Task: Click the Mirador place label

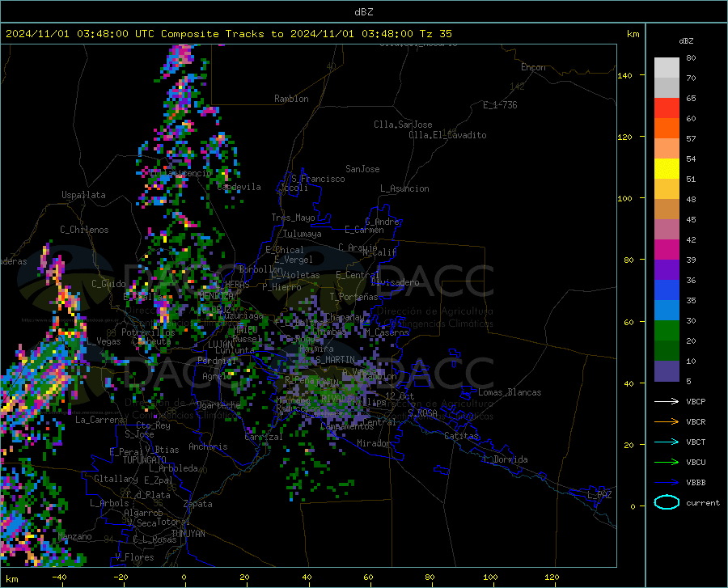Action: click(x=374, y=443)
